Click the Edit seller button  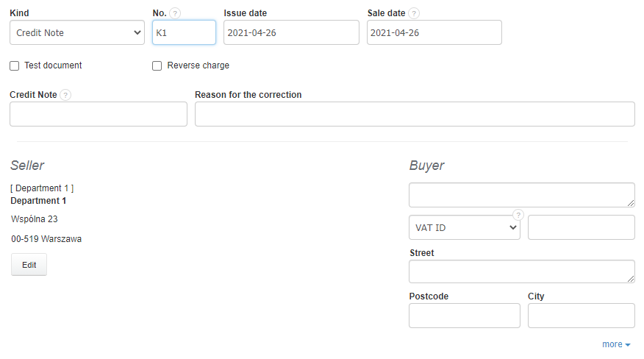(29, 265)
